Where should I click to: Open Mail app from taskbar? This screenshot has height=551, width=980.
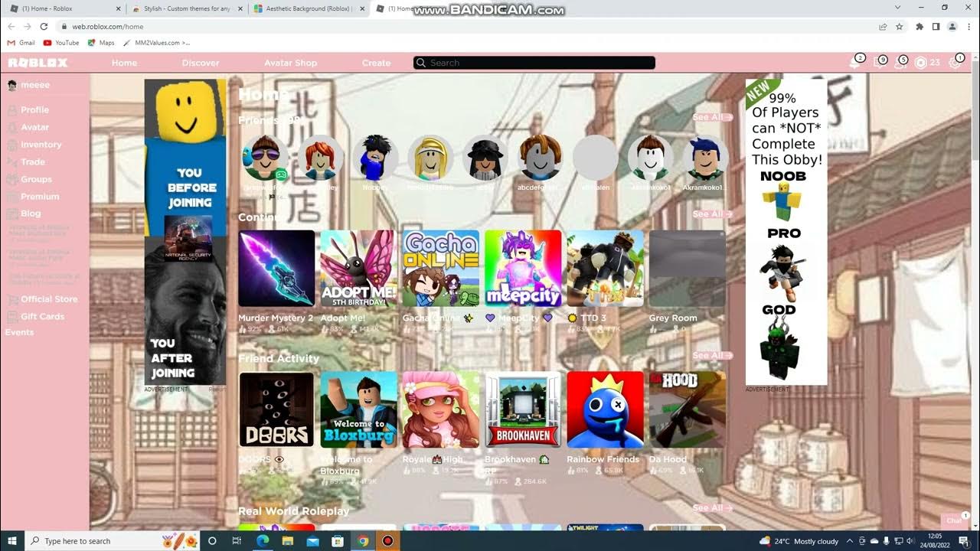pyautogui.click(x=312, y=541)
